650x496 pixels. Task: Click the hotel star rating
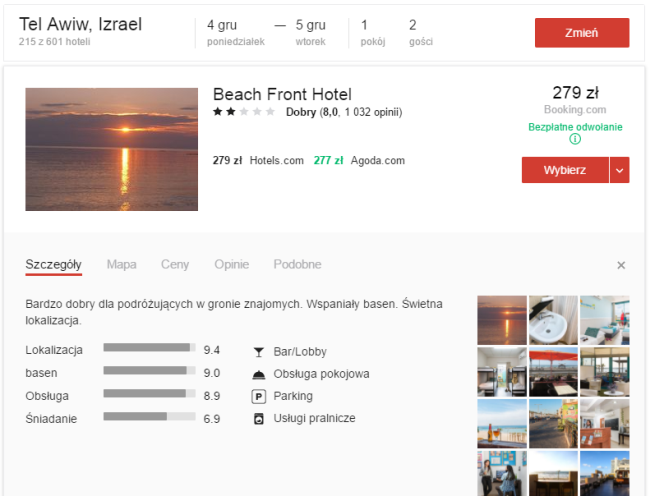(x=244, y=112)
